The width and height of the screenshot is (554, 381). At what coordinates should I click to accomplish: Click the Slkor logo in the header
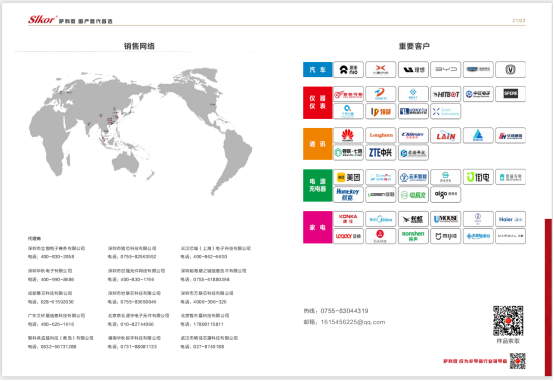coord(42,19)
